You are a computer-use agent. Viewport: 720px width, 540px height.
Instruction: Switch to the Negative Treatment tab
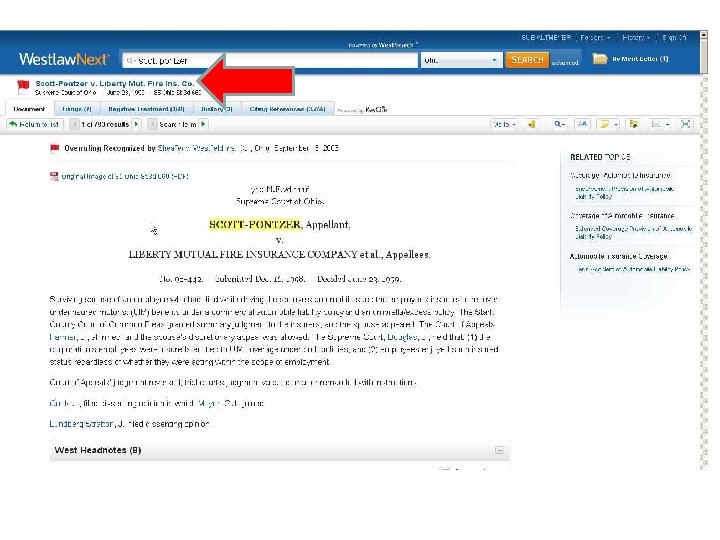tap(146, 109)
